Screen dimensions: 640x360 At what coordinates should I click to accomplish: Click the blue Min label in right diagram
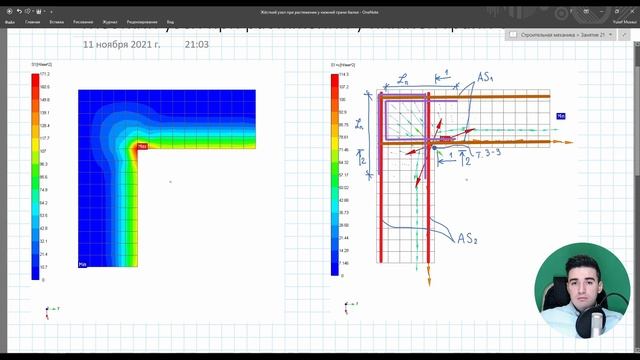click(561, 116)
